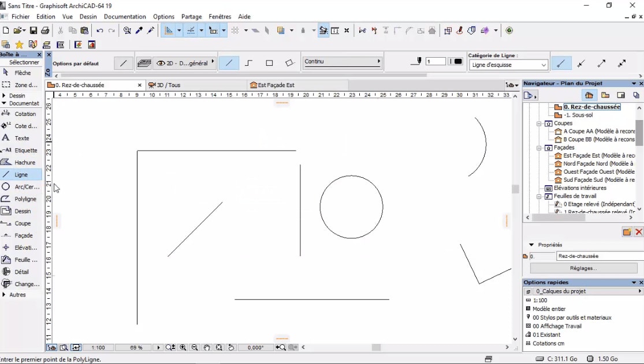Choose the Texte tool in the toolbox
This screenshot has width=644, height=364.
[21, 138]
